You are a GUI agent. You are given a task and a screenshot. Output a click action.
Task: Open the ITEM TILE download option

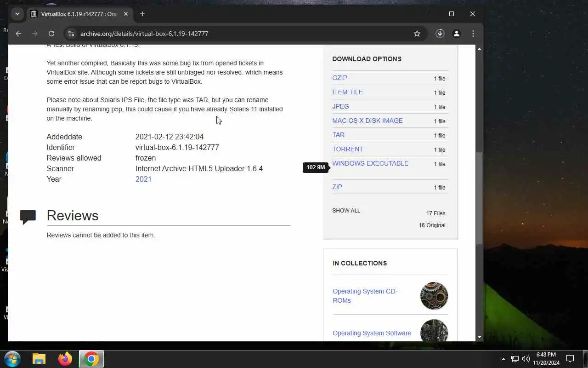347,92
